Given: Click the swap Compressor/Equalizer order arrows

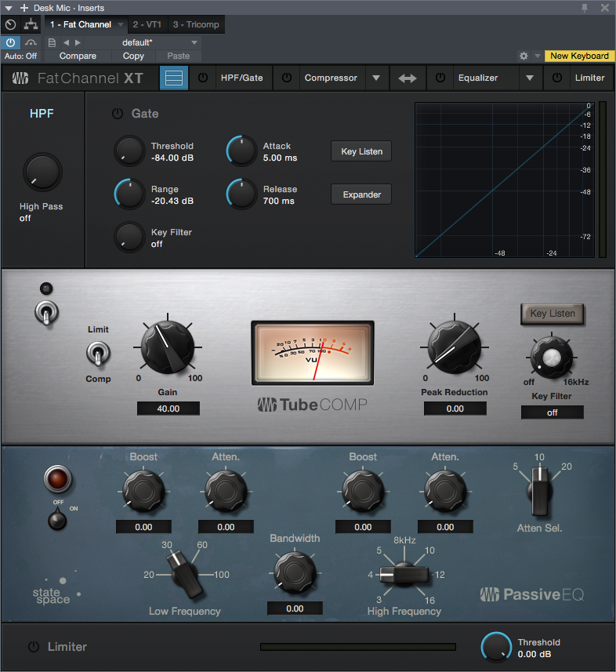Looking at the screenshot, I should [x=408, y=78].
